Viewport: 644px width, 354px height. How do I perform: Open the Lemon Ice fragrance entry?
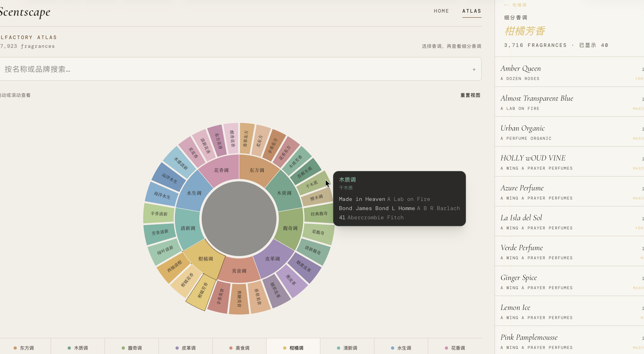click(x=569, y=311)
